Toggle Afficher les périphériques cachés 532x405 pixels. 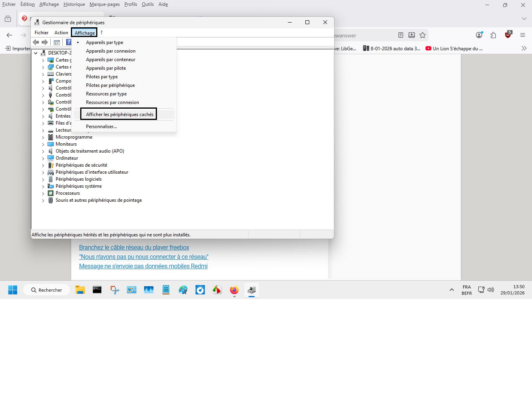(x=119, y=114)
